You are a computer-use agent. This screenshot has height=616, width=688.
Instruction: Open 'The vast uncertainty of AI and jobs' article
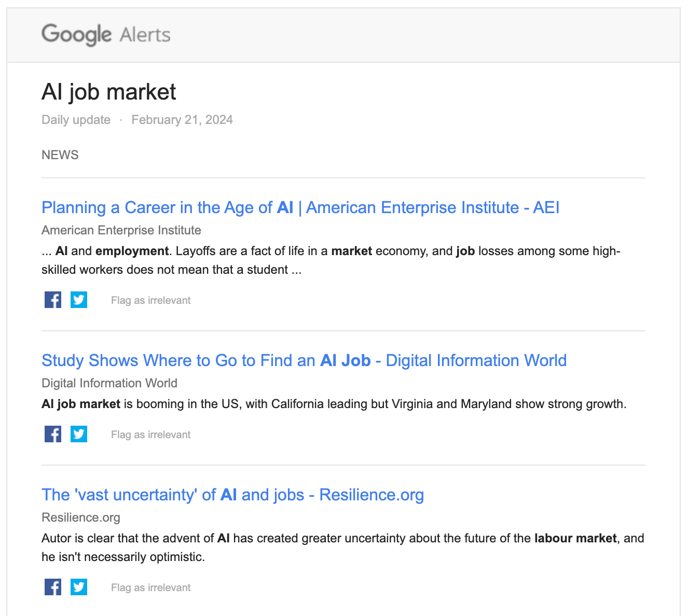232,495
